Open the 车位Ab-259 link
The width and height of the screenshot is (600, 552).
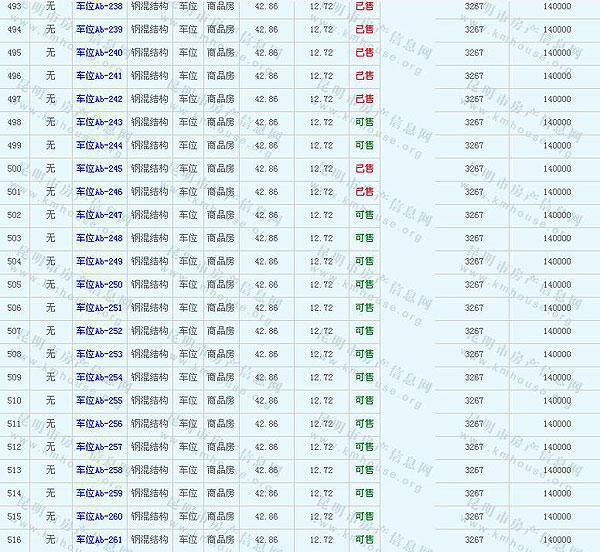pos(99,493)
